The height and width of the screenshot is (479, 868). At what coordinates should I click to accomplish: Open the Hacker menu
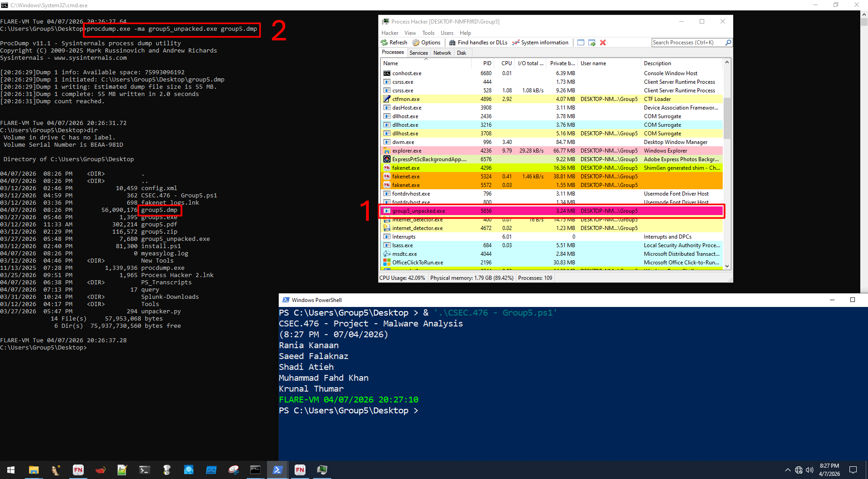point(389,33)
